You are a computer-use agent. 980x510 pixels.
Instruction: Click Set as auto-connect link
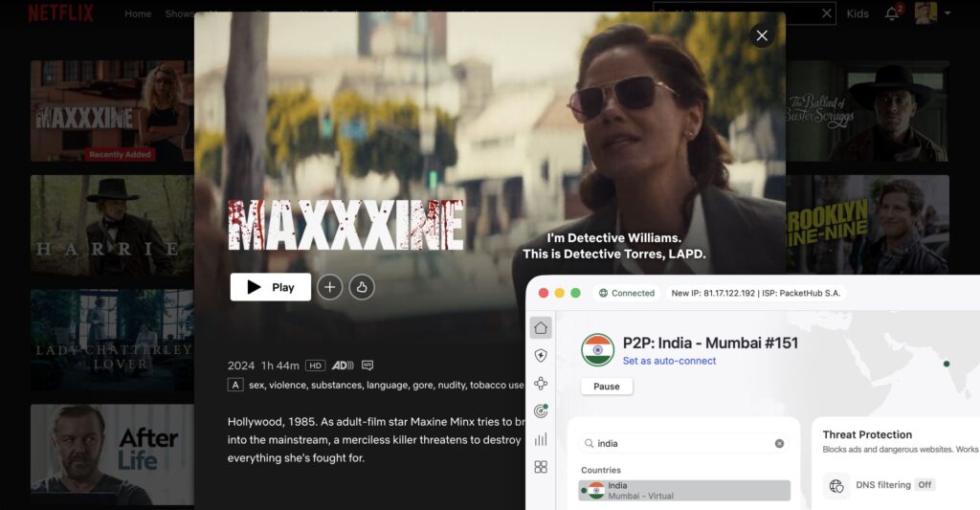coord(669,361)
